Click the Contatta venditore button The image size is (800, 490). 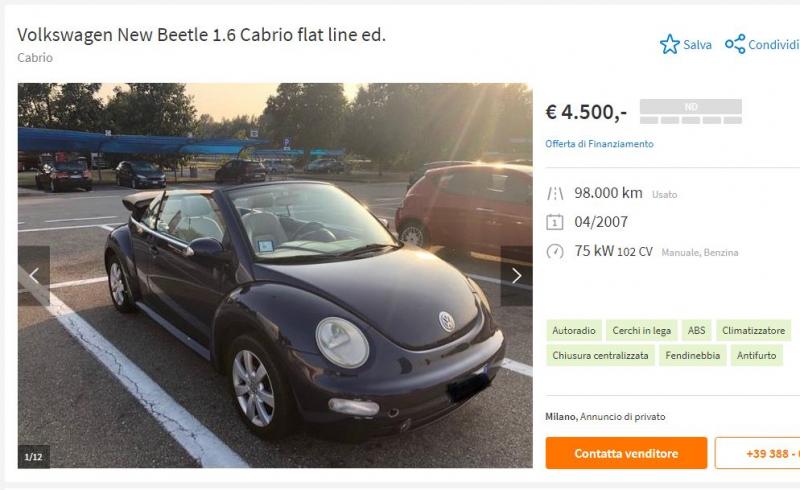point(626,453)
